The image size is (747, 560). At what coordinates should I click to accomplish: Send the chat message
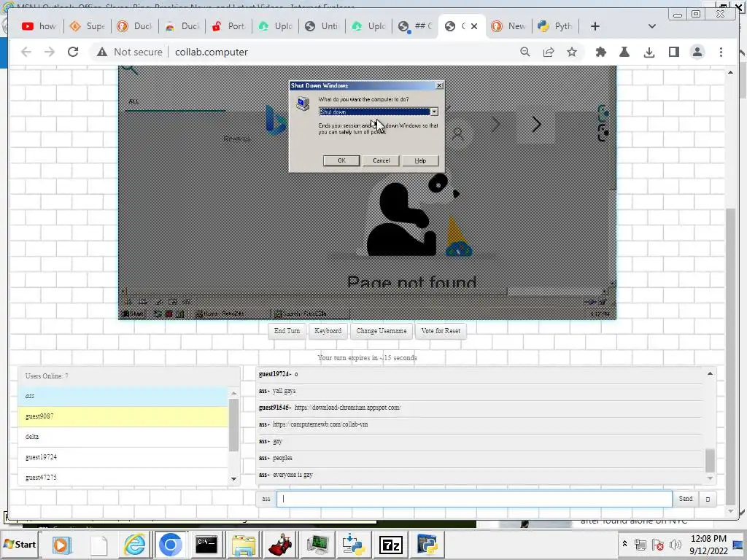click(x=686, y=499)
